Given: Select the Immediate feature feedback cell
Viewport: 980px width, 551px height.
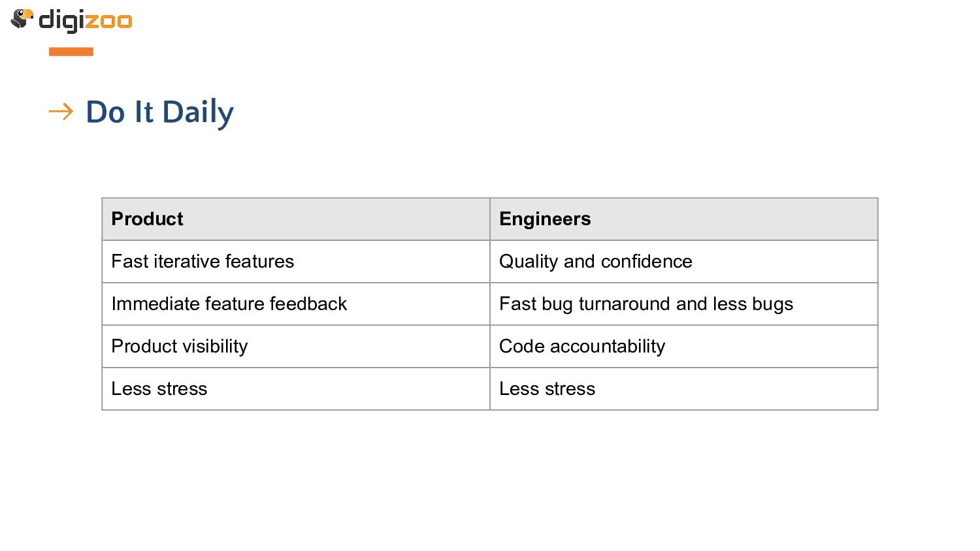Looking at the screenshot, I should 296,304.
